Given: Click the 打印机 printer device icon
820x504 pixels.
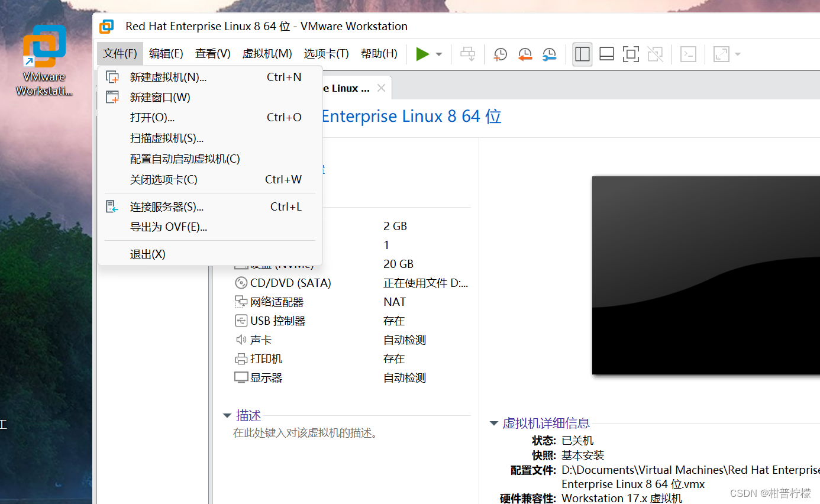Looking at the screenshot, I should (x=241, y=358).
